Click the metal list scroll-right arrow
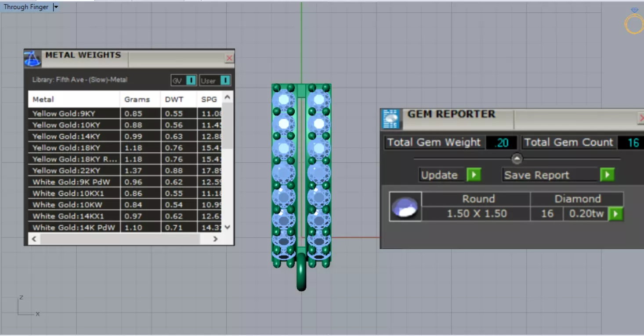This screenshot has height=336, width=644. [x=215, y=239]
